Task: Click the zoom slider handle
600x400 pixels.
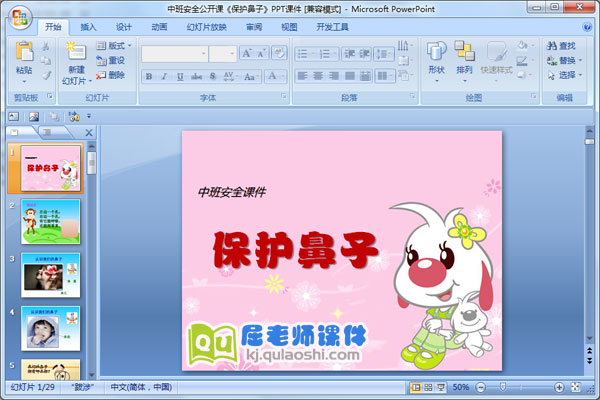Action: tap(503, 387)
